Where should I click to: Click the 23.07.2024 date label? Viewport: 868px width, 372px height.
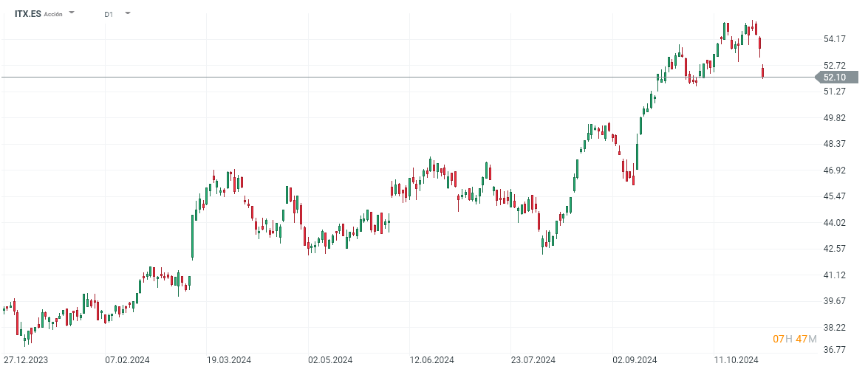tap(533, 361)
